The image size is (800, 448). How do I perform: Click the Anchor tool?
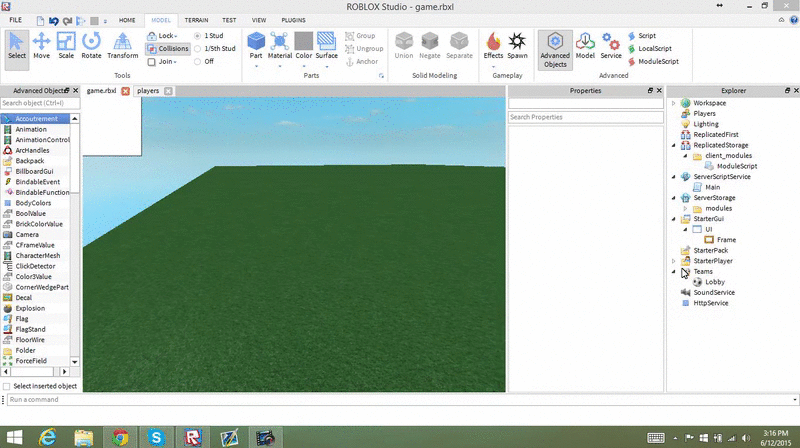(x=362, y=61)
